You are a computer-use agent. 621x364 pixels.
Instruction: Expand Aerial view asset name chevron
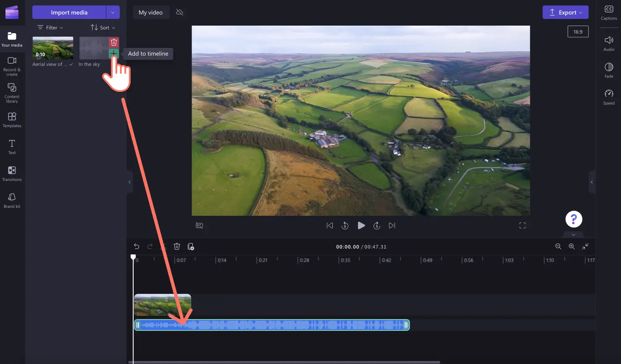[71, 65]
